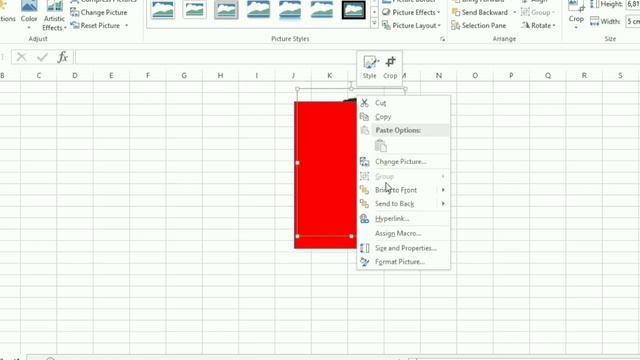This screenshot has height=360, width=640.
Task: Select column O header
Action: (x=475, y=76)
